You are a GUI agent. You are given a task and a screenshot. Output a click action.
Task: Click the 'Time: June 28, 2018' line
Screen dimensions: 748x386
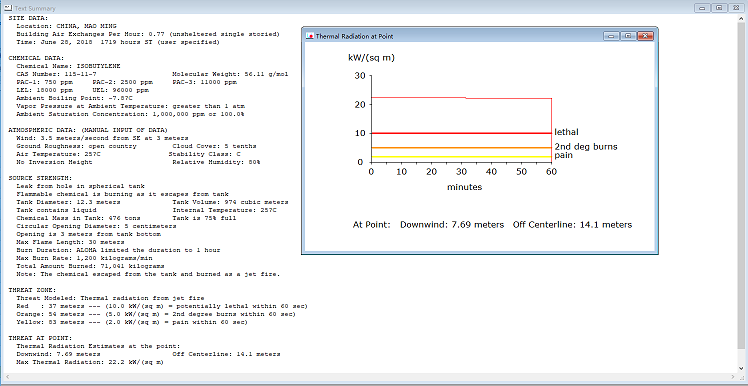tap(118, 42)
